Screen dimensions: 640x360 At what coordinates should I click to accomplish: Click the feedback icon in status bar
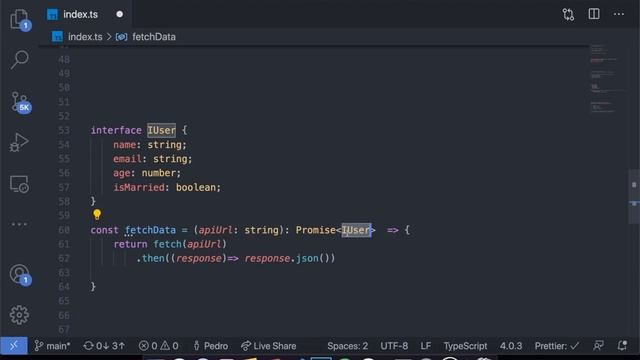598,346
